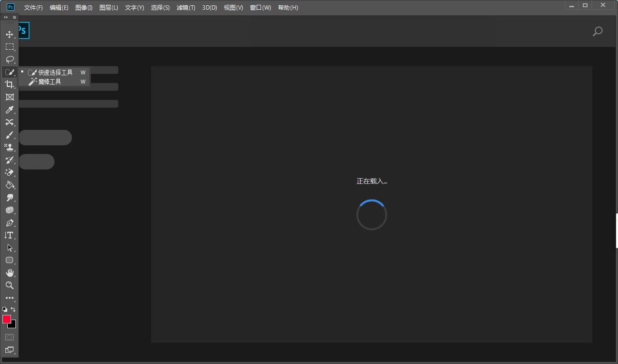This screenshot has width=618, height=364.
Task: Swap foreground and background colors
Action: [x=13, y=309]
